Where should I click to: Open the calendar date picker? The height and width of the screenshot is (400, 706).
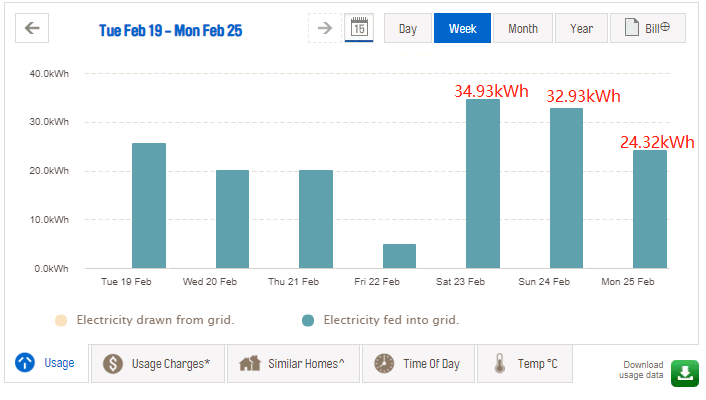pyautogui.click(x=357, y=28)
